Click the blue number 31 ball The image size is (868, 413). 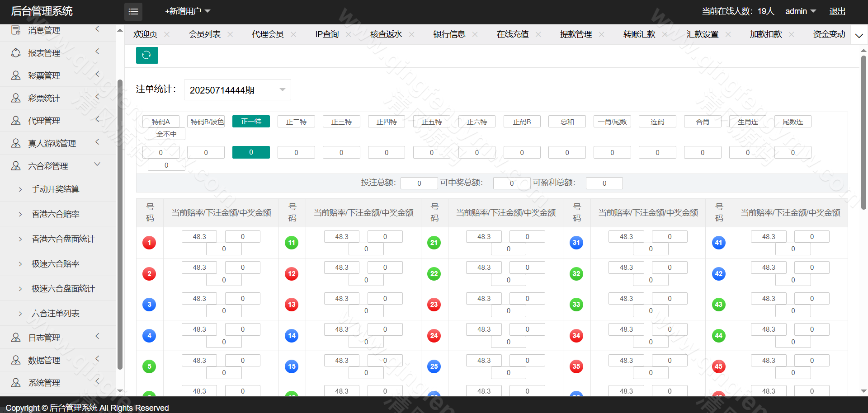[x=576, y=243]
